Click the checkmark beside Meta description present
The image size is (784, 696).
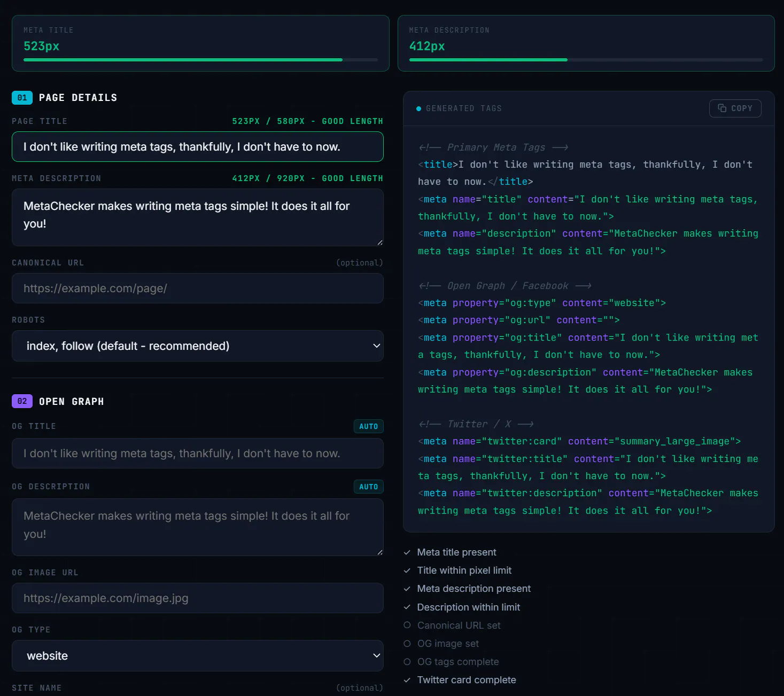(407, 589)
